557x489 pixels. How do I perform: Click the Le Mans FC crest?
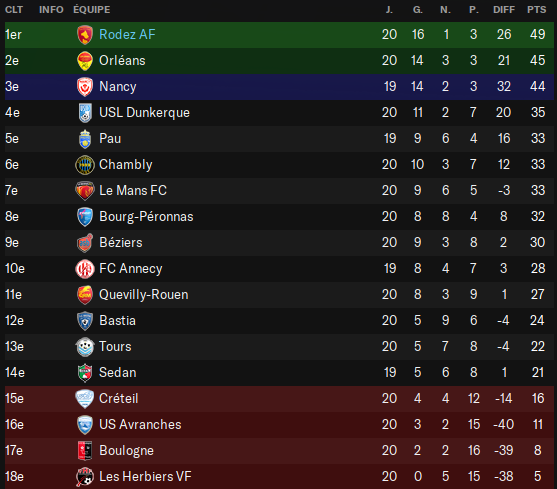tap(85, 191)
